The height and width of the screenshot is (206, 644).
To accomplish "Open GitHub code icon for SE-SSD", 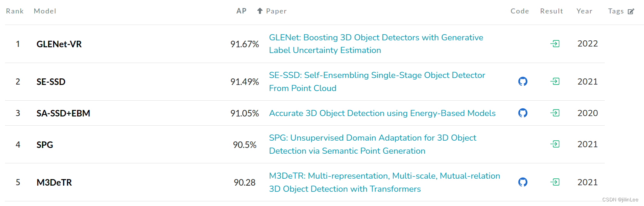I will (523, 81).
